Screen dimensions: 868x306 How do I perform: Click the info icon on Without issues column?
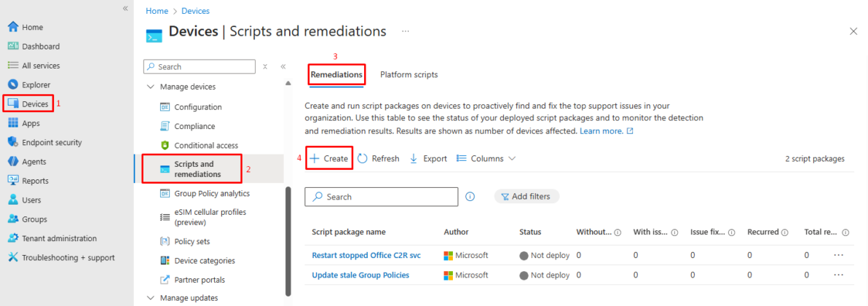coord(618,232)
